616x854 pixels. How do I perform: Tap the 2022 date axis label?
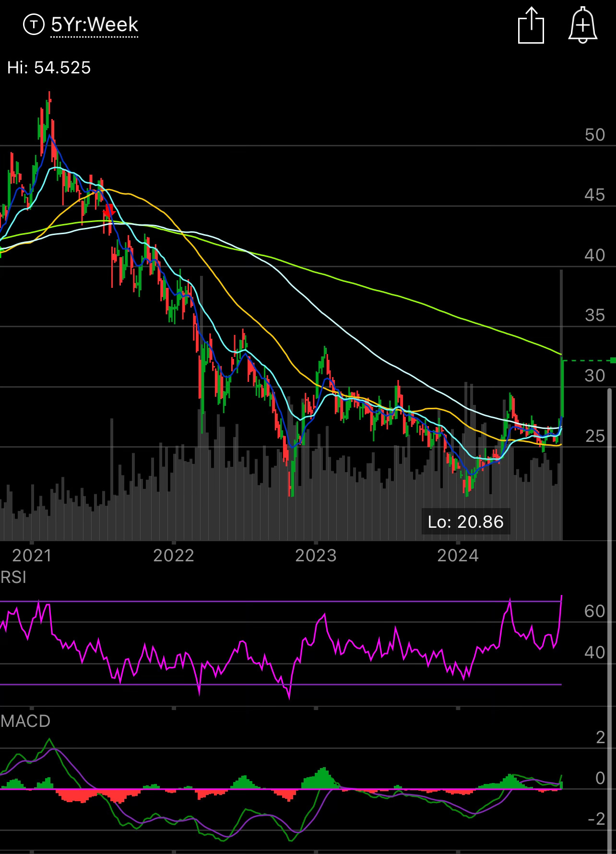pos(174,556)
